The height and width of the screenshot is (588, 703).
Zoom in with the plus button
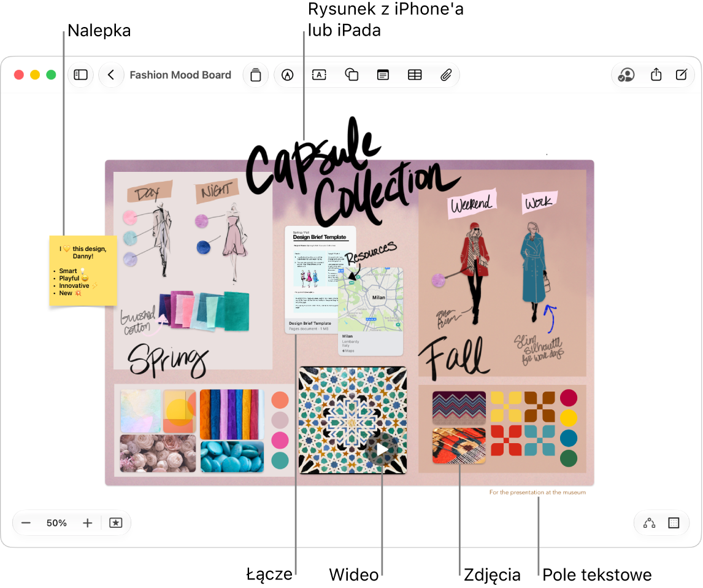[x=88, y=523]
